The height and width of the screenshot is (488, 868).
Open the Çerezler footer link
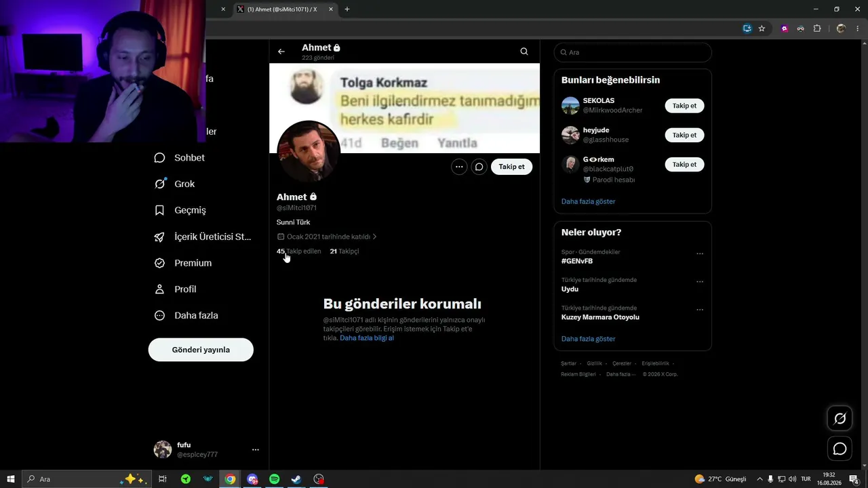point(622,364)
